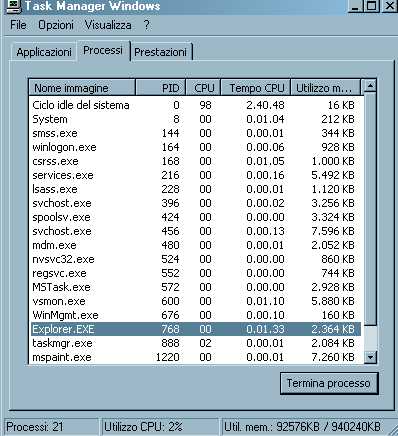Maximize the Task Manager window

[371, 6]
